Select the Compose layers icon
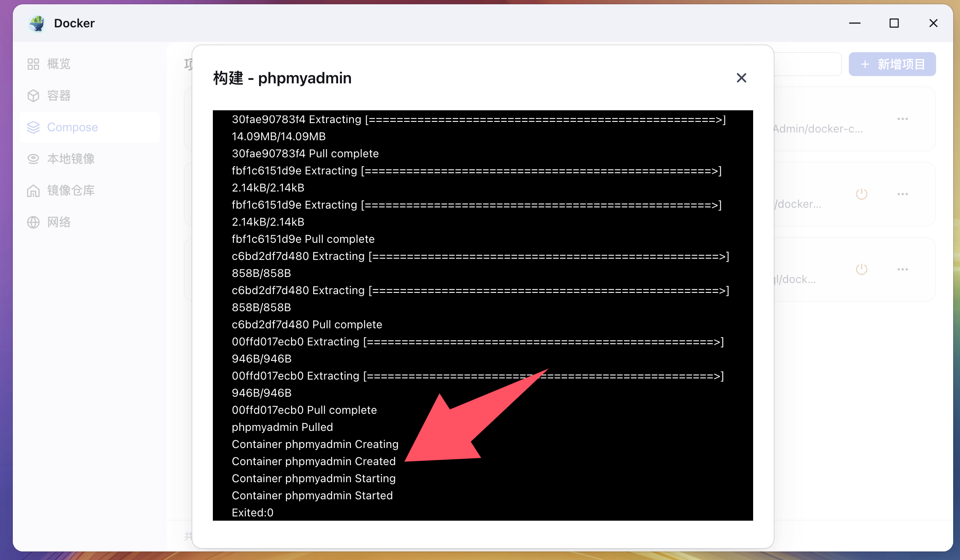 [33, 127]
